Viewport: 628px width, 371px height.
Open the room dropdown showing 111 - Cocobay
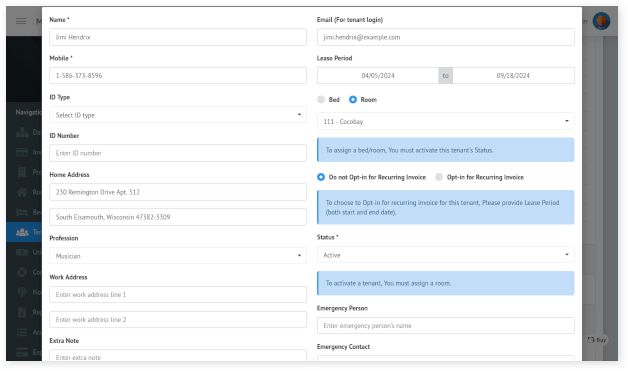445,121
